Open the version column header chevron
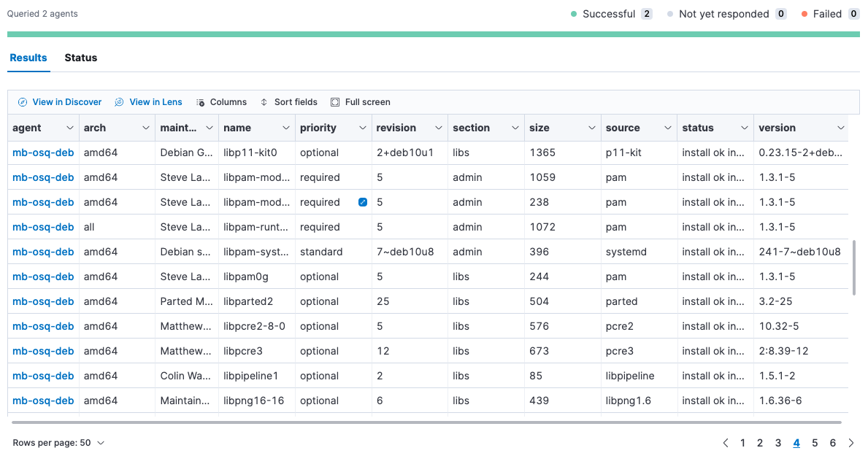Screen dimensions: 868x456 tap(840, 128)
